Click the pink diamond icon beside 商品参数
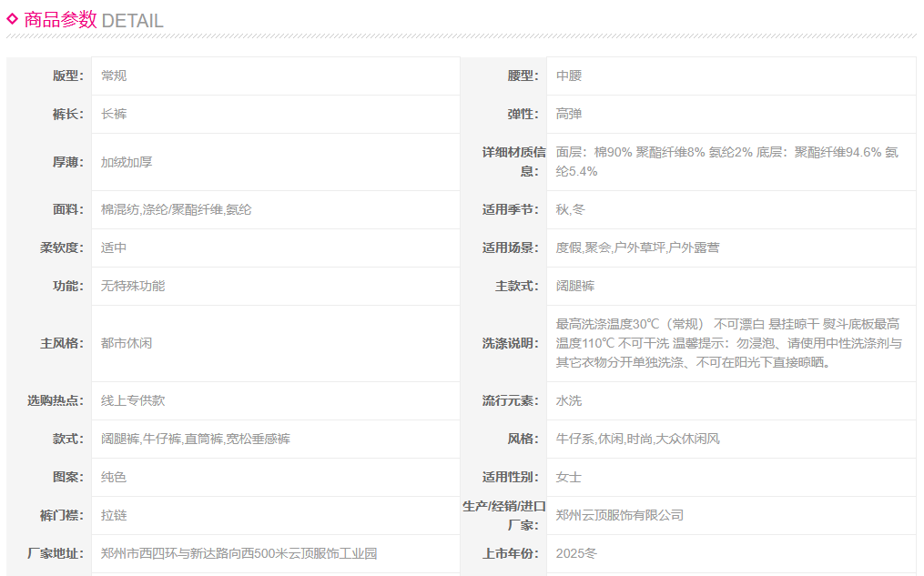Screen dimensions: 924x576 [x=13, y=18]
